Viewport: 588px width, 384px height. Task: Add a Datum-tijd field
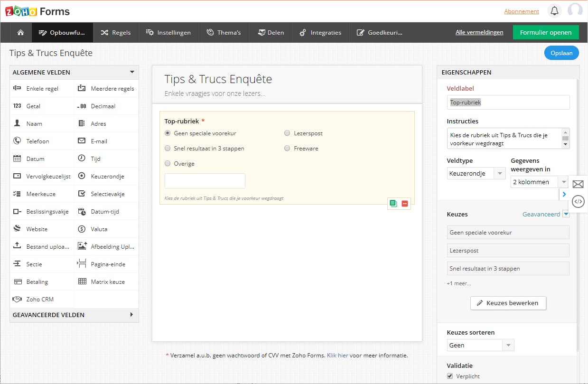107,211
